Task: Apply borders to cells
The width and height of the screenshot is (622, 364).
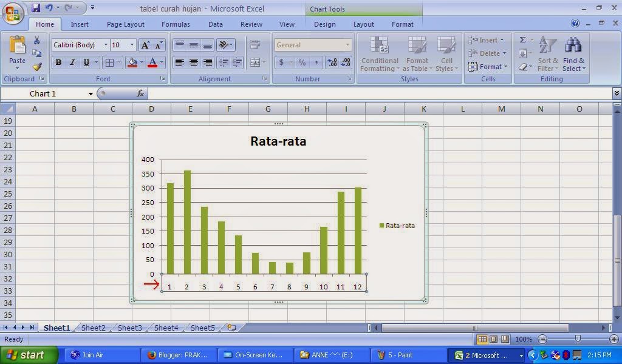Action: (x=109, y=62)
